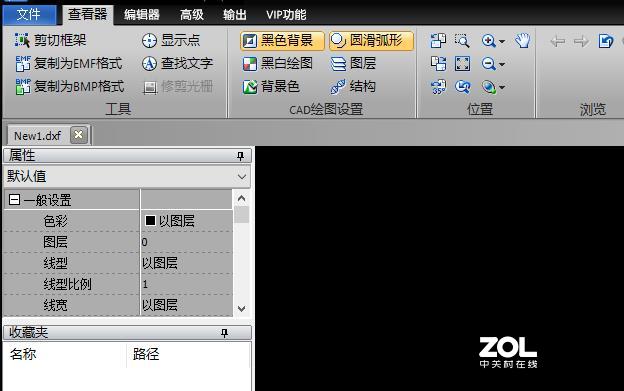The width and height of the screenshot is (624, 391).
Task: Open the 结构 structure panel
Action: [353, 86]
